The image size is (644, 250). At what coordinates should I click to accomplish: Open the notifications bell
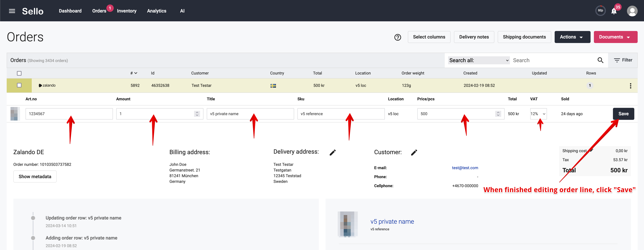(614, 11)
